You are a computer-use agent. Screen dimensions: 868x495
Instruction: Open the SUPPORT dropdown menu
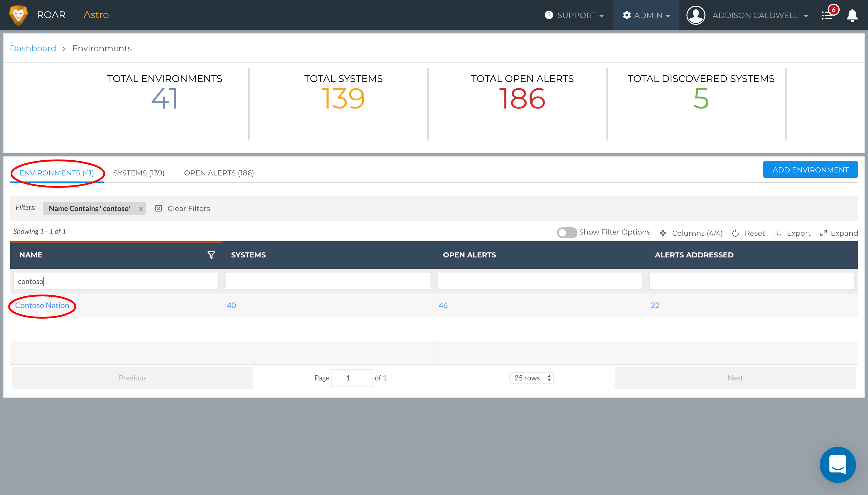click(574, 15)
